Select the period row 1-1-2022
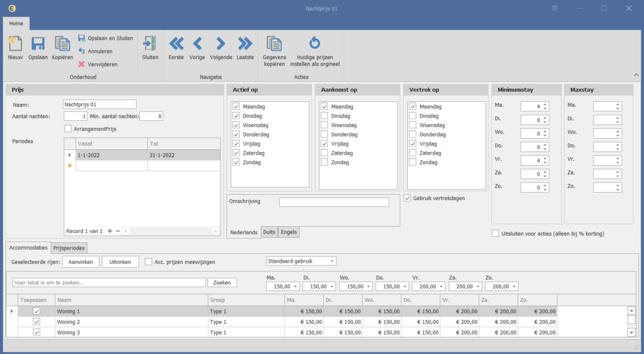 (142, 155)
